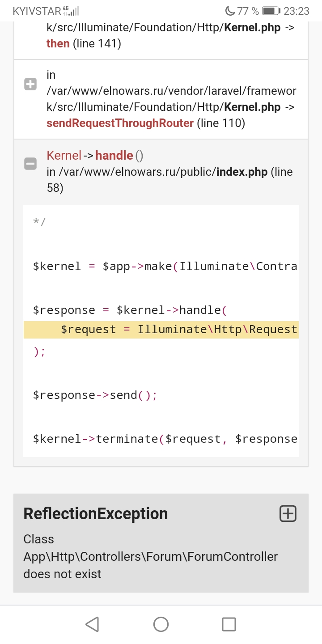Click the $response->send() code line

coord(95,395)
